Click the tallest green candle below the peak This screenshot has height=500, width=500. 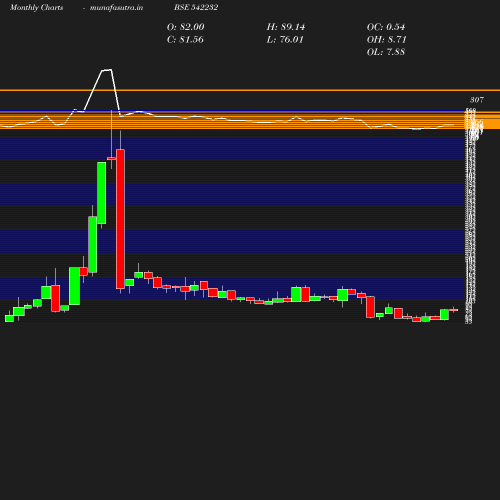point(102,193)
